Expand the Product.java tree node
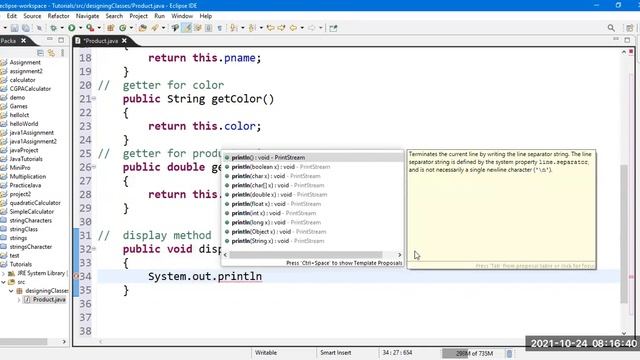Image resolution: width=640 pixels, height=360 pixels. [x=19, y=300]
